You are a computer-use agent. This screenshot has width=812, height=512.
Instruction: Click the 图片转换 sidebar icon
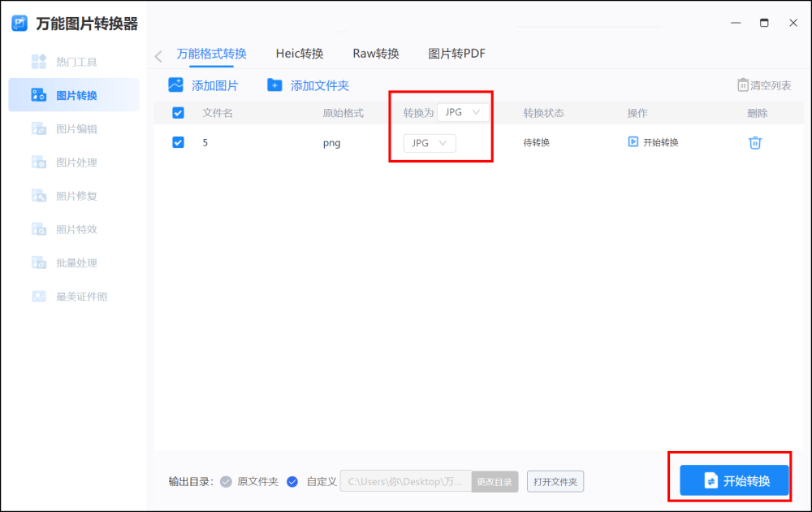(x=39, y=95)
